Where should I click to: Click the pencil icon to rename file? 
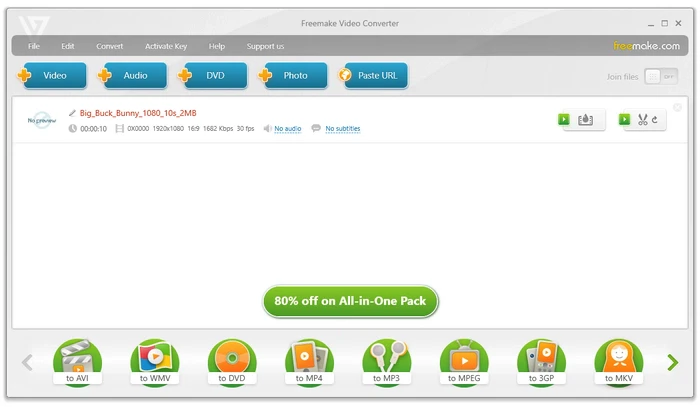[72, 113]
